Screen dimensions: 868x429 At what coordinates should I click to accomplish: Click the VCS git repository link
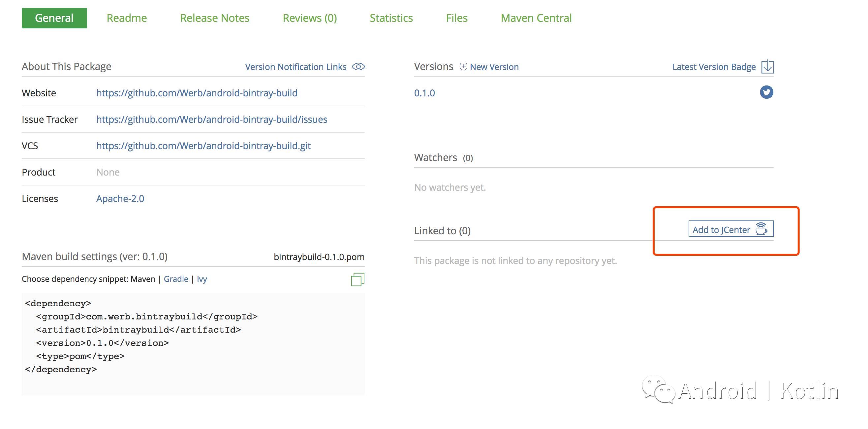pyautogui.click(x=203, y=146)
